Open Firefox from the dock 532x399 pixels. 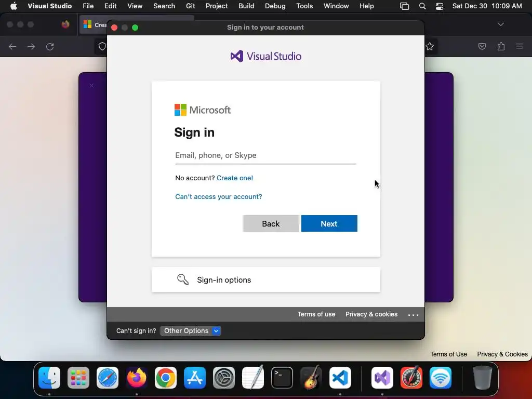tap(137, 378)
